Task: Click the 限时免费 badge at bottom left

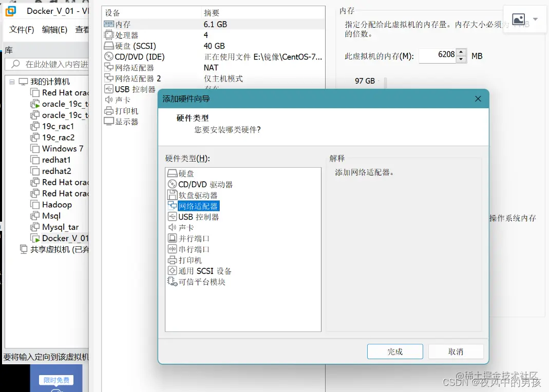Action: tap(56, 380)
